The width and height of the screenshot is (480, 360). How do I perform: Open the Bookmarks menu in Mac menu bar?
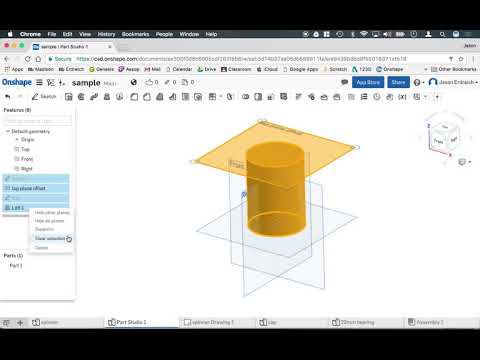135,34
